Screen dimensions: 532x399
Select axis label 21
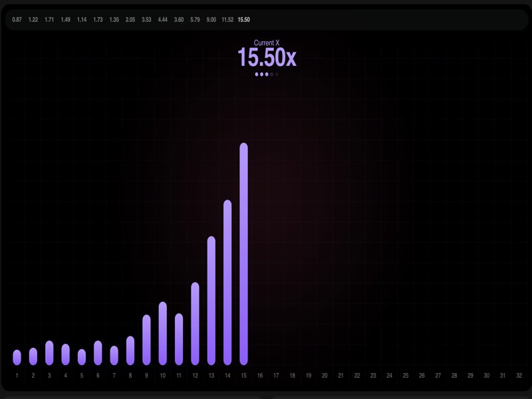click(x=340, y=375)
